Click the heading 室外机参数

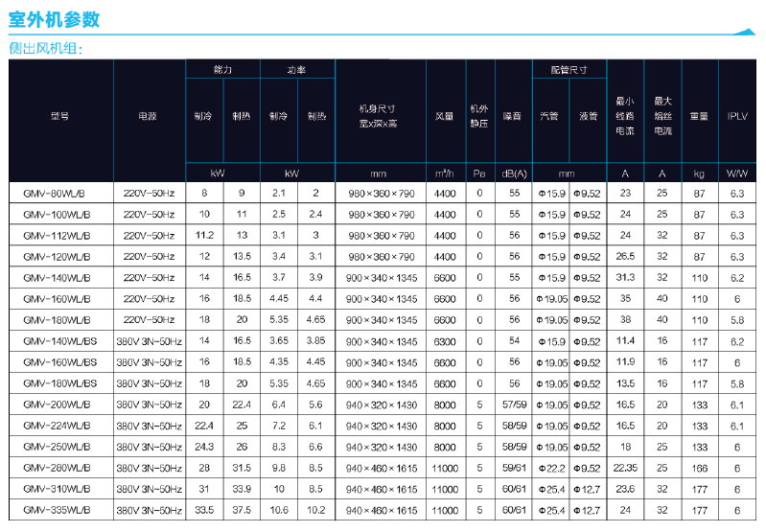point(55,19)
